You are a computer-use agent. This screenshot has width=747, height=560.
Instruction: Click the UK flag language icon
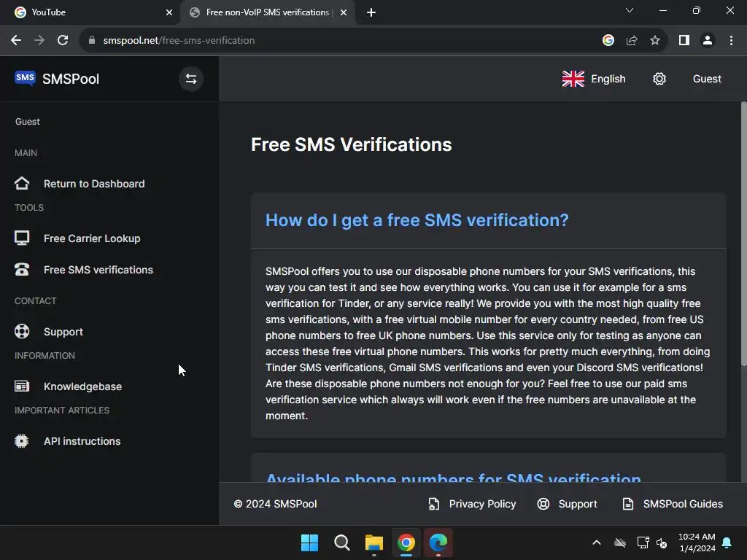click(573, 79)
